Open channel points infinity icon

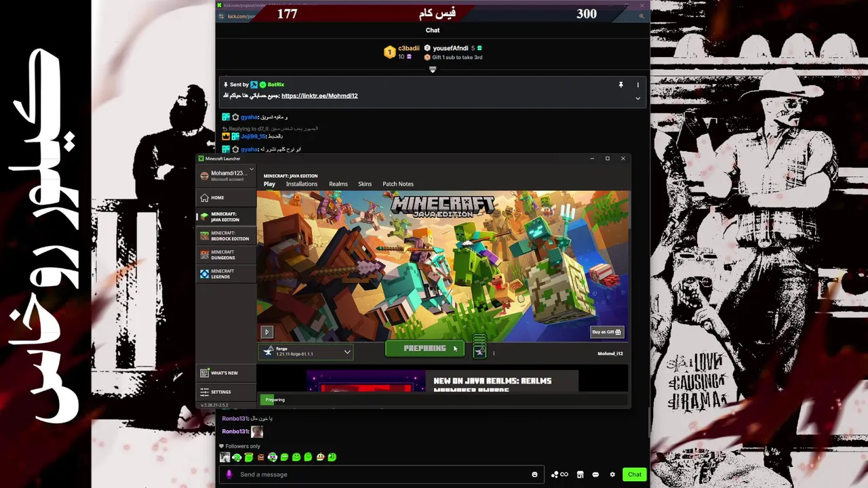560,474
